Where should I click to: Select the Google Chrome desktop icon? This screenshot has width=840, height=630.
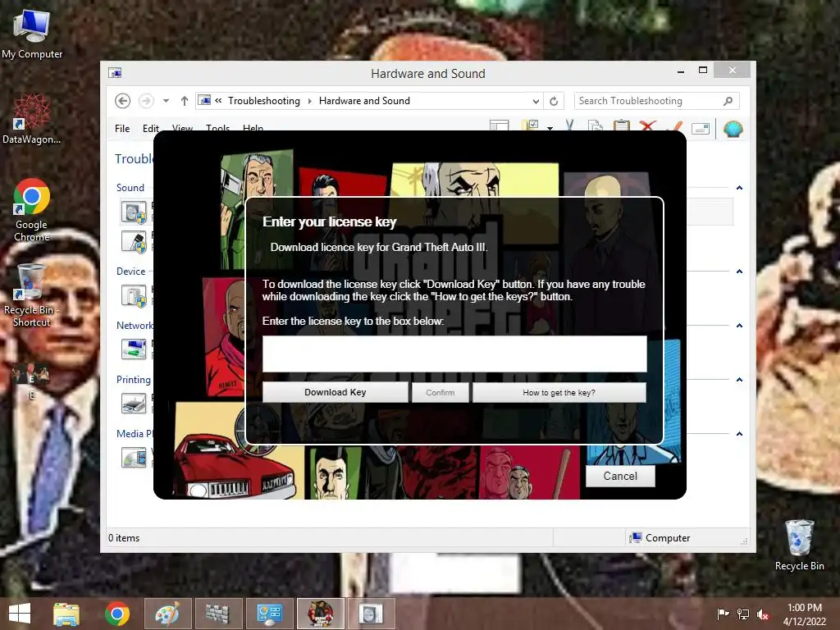click(x=32, y=210)
